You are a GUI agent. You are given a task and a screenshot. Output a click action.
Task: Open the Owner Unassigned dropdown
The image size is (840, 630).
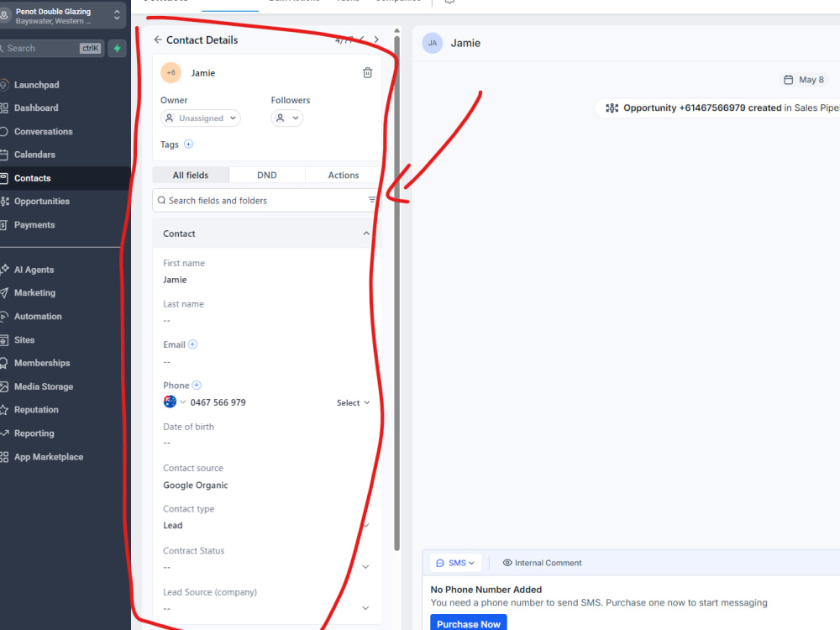click(201, 118)
